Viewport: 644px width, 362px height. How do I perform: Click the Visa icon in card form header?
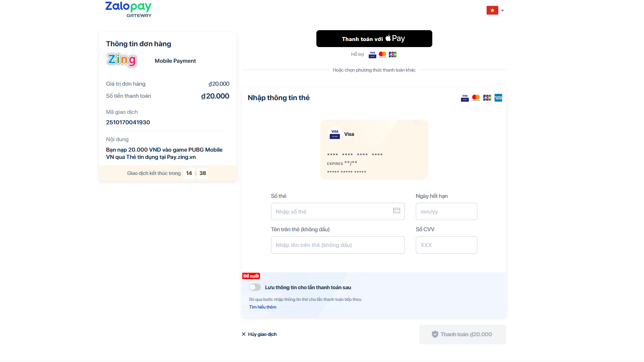(x=465, y=98)
